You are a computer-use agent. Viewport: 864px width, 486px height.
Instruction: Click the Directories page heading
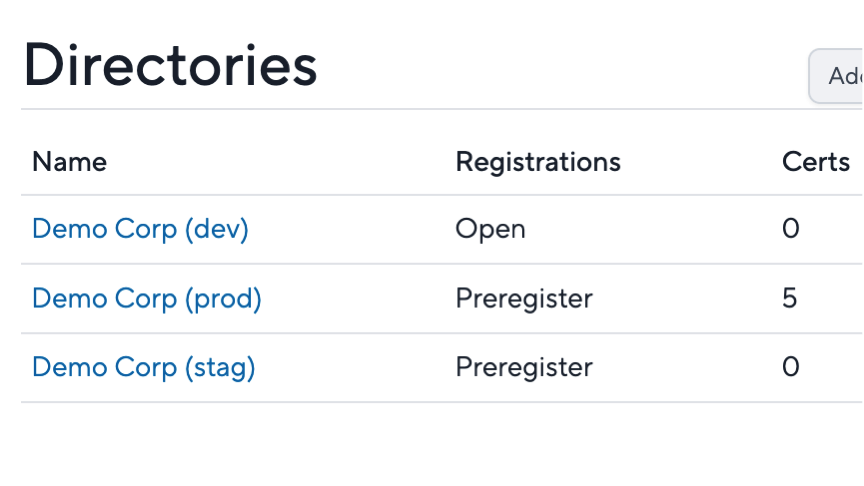170,65
